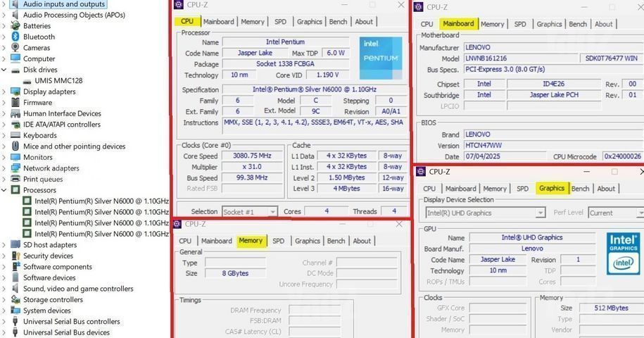644x338 pixels.
Task: Click the SD host adapters icon
Action: (x=15, y=244)
